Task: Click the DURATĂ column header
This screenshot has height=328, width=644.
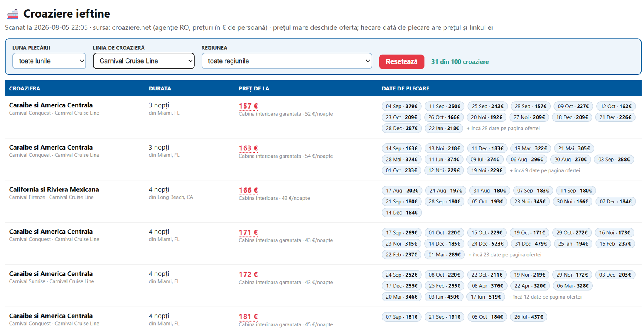Action: (160, 88)
